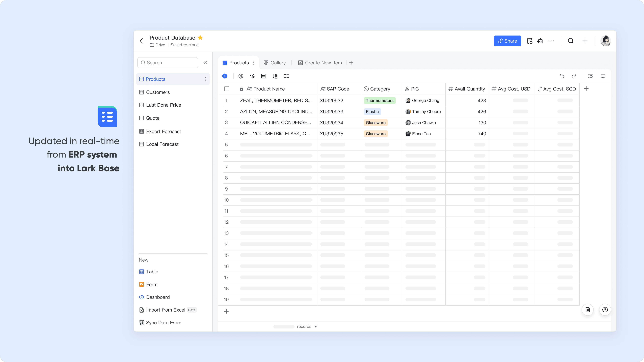
Task: Open the field configuration settings gear
Action: tap(241, 76)
